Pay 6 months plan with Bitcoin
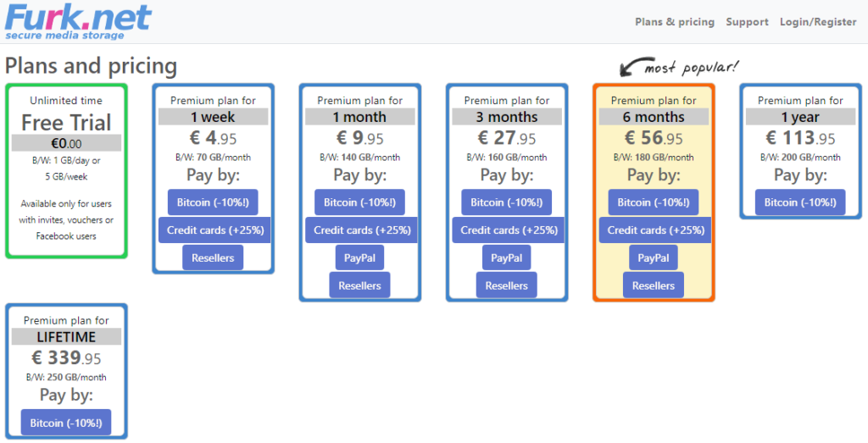Image resolution: width=868 pixels, height=443 pixels. point(654,202)
